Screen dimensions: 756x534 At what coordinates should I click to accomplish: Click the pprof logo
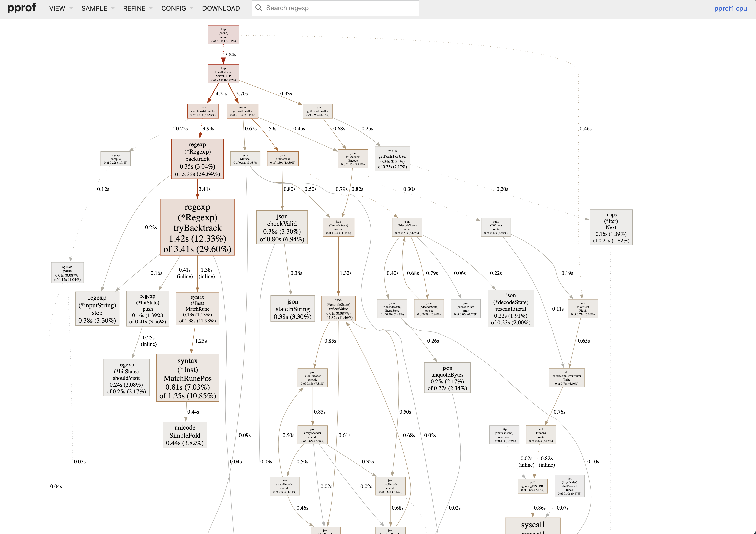tap(21, 8)
